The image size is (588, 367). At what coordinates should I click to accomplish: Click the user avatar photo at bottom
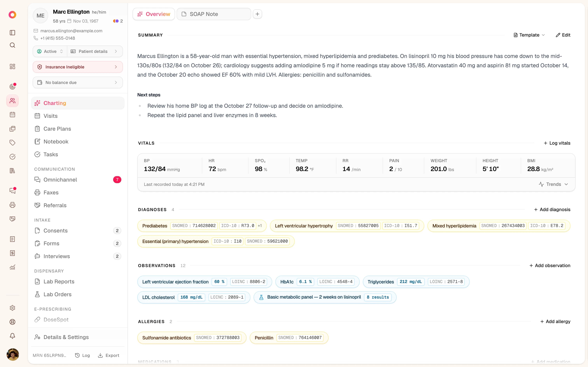pos(13,355)
